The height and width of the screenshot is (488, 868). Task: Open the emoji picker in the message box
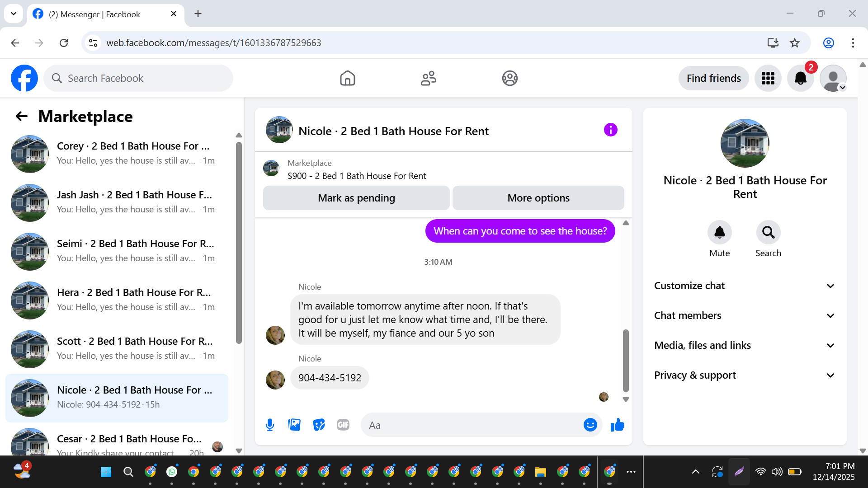(x=590, y=425)
